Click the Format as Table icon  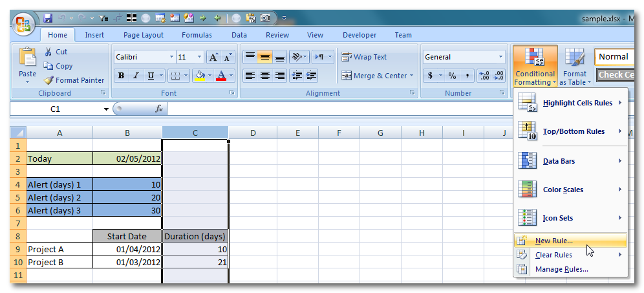pos(575,59)
